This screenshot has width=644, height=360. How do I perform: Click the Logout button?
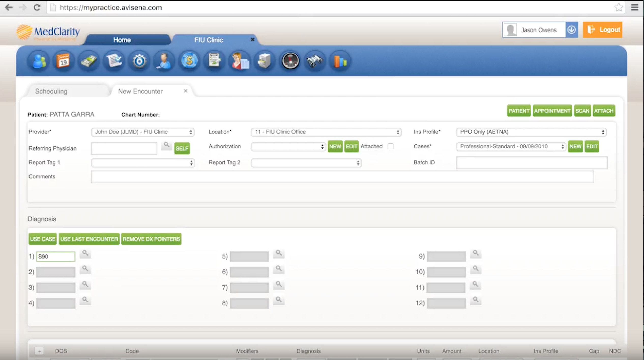point(603,30)
